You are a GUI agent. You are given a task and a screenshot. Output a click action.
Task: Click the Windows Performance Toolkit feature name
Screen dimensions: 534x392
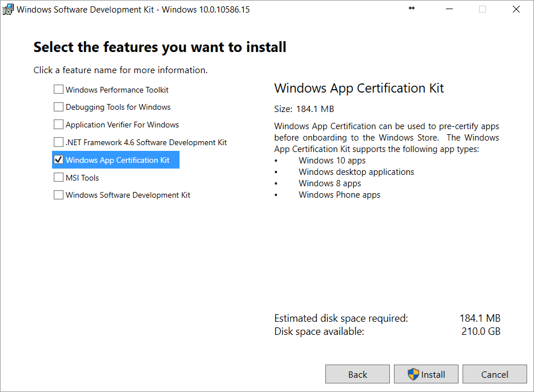point(117,90)
